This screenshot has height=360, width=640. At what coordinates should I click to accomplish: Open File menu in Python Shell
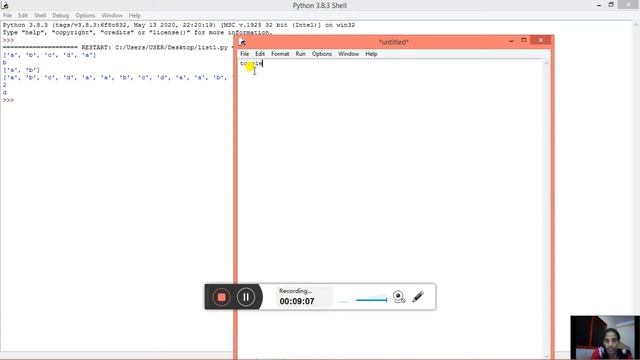pos(7,16)
